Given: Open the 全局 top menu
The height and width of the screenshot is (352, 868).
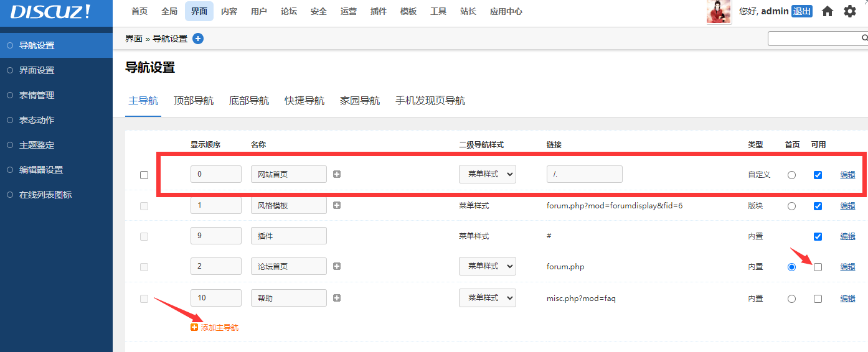Looking at the screenshot, I should (169, 11).
